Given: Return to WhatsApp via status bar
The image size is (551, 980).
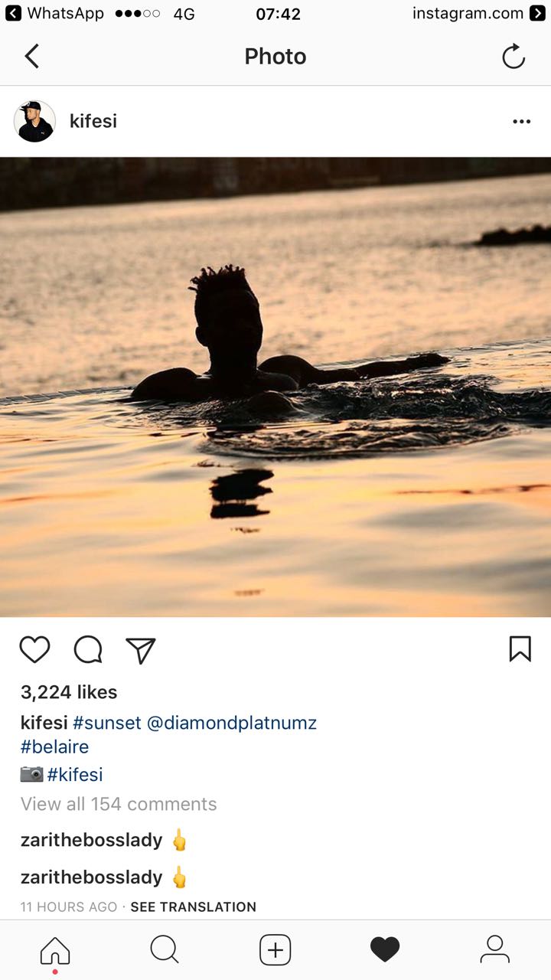Looking at the screenshot, I should pyautogui.click(x=54, y=13).
